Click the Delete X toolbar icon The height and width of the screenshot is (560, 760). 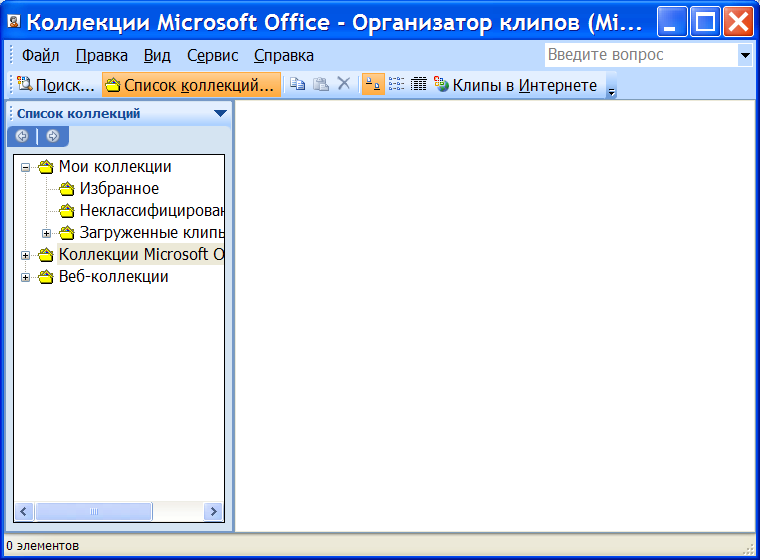[344, 84]
